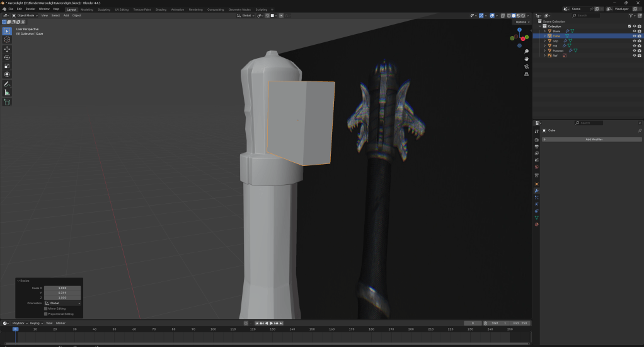
Task: Choose the Scale tool
Action: click(7, 66)
